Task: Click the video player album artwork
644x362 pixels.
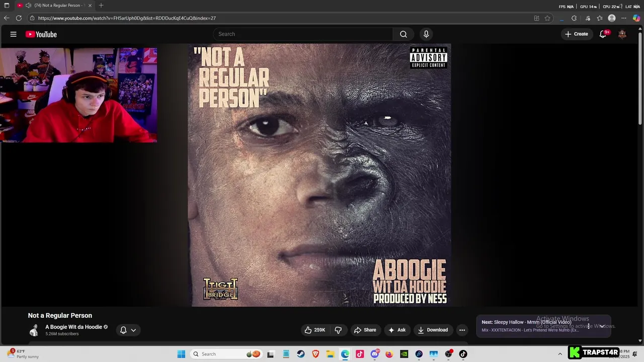Action: click(x=319, y=175)
